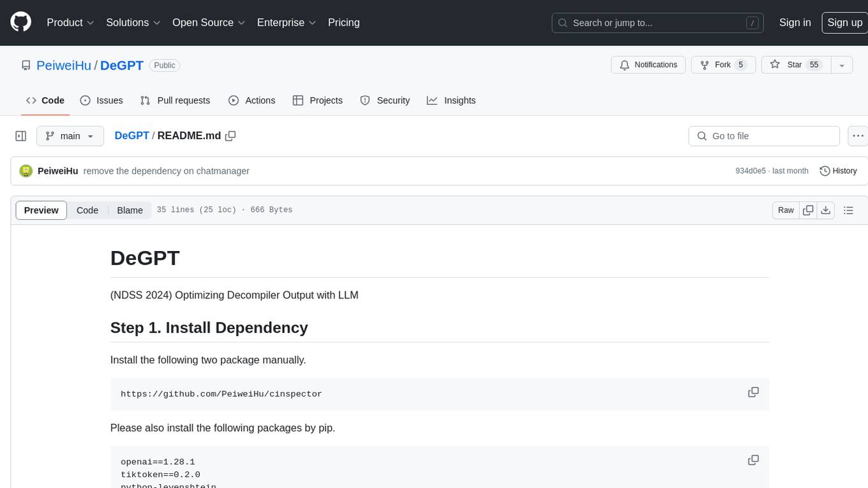868x488 pixels.
Task: Click the PeiweiHu avatar in commit row
Action: (26, 171)
